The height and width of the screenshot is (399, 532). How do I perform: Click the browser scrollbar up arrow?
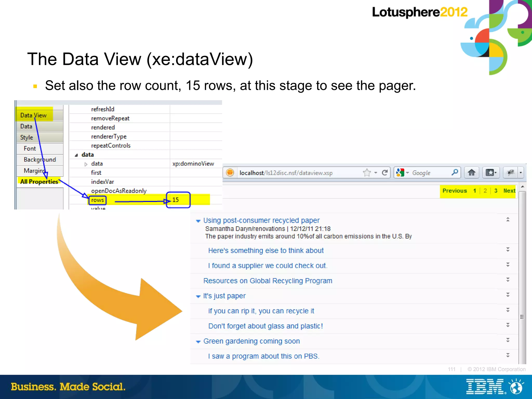(522, 187)
